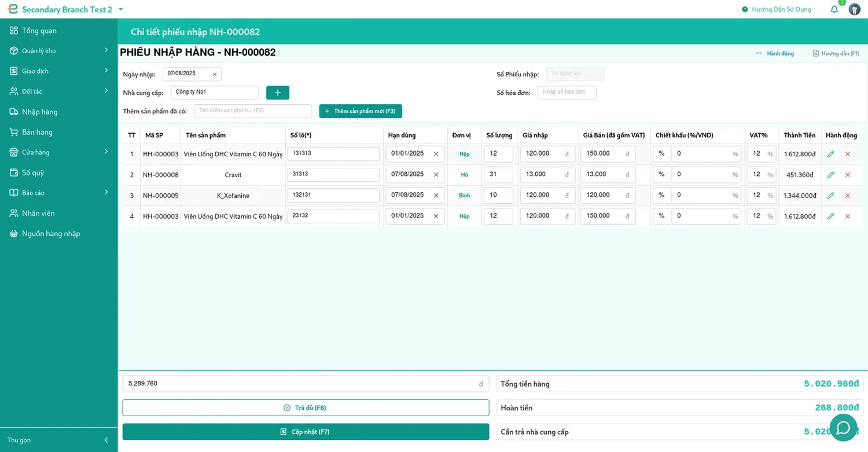Image resolution: width=868 pixels, height=452 pixels.
Task: Edit the Cravit row with pencil icon
Action: 831,175
